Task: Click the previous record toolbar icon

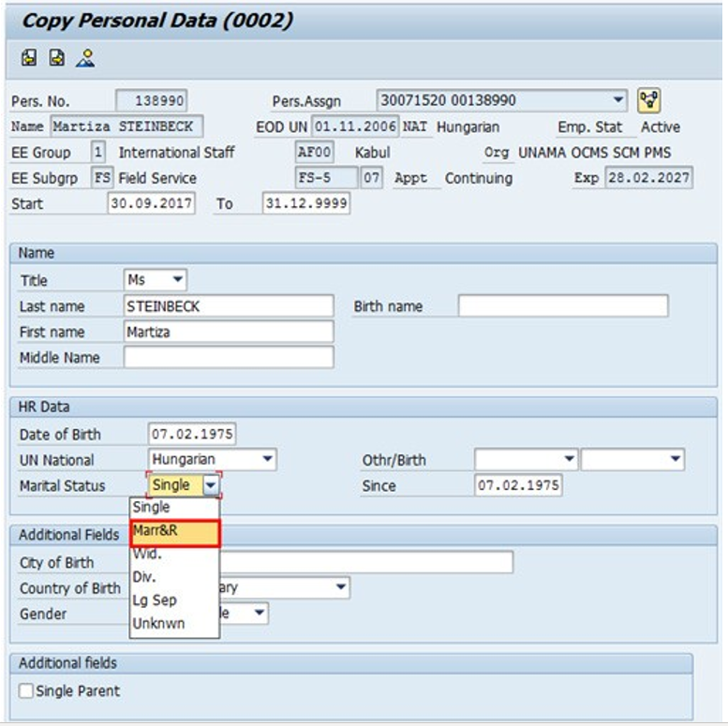Action: click(29, 58)
